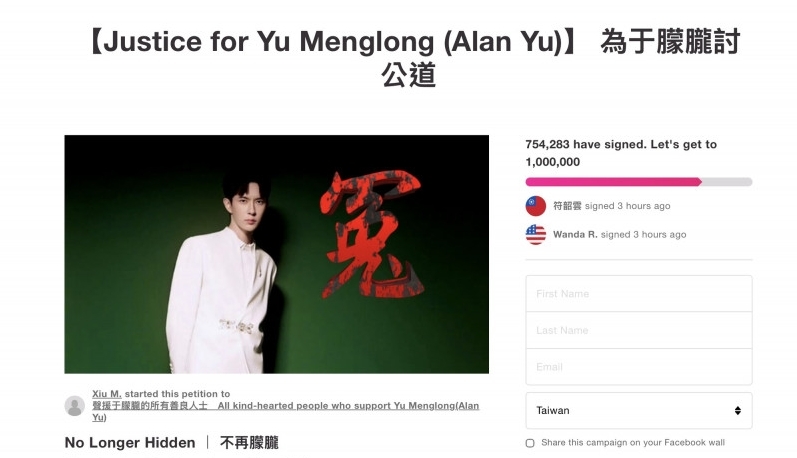Screen dimensions: 797x458
Task: Click the No Longer Hidden heading
Action: [x=130, y=443]
